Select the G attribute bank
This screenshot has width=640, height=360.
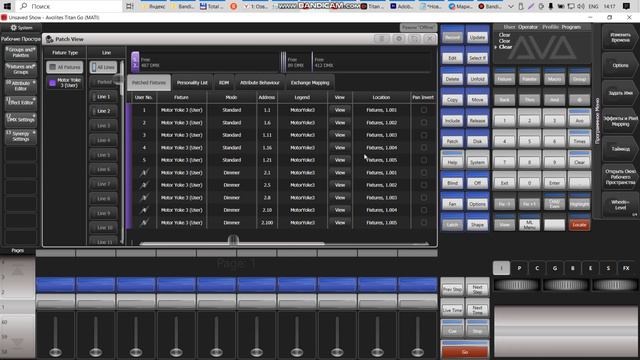[555, 268]
